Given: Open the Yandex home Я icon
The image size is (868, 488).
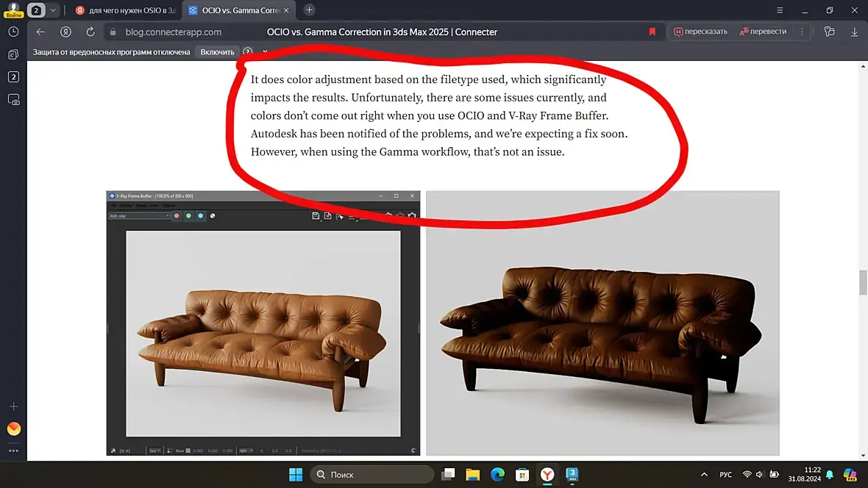Looking at the screenshot, I should (65, 32).
